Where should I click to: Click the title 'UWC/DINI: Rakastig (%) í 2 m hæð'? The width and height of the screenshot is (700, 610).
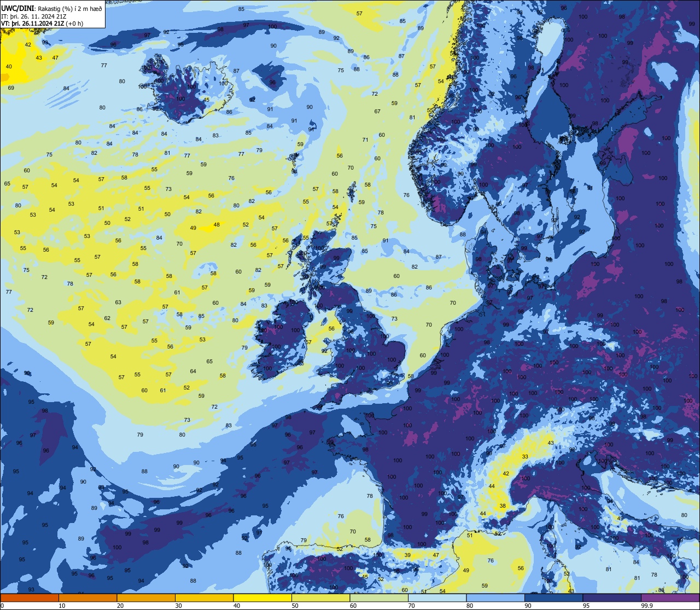51,8
